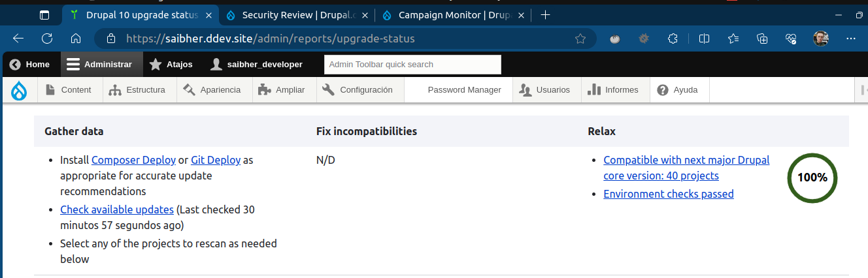Open browser extensions puzzle icon
Viewport: 868px width, 278px height.
tap(673, 39)
